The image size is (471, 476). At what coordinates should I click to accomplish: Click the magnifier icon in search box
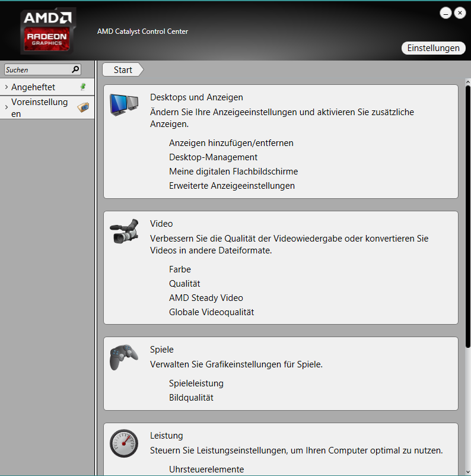75,69
